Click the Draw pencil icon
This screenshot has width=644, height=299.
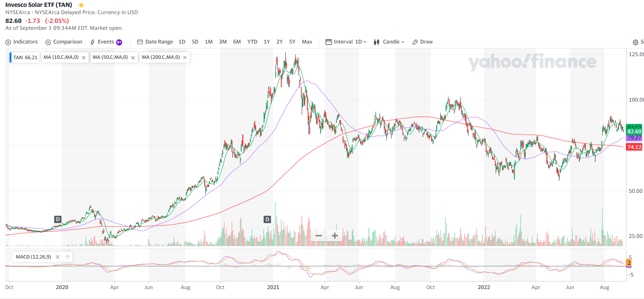[415, 42]
